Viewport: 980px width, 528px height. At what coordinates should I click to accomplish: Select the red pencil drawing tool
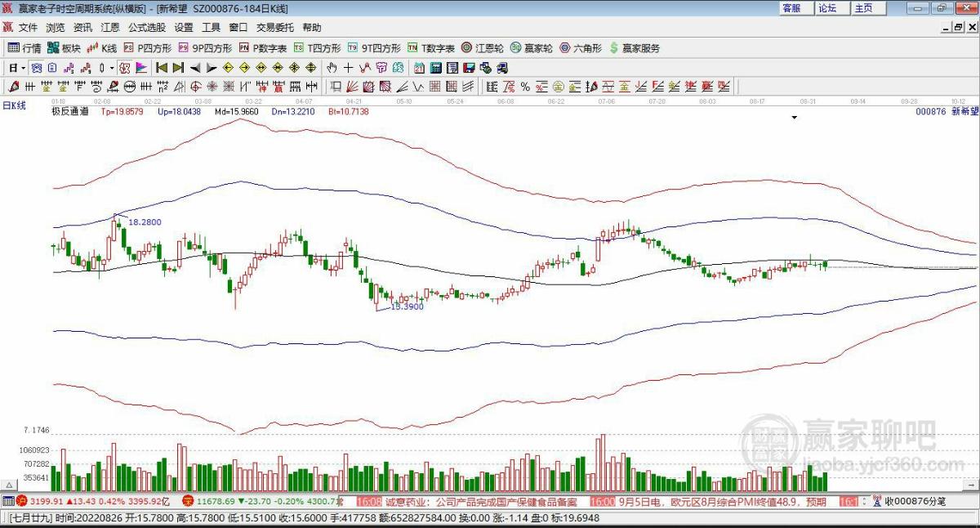(x=14, y=86)
